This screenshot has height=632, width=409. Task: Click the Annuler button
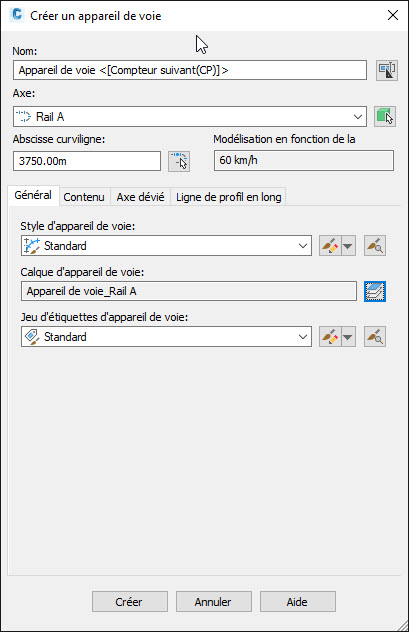pos(214,602)
